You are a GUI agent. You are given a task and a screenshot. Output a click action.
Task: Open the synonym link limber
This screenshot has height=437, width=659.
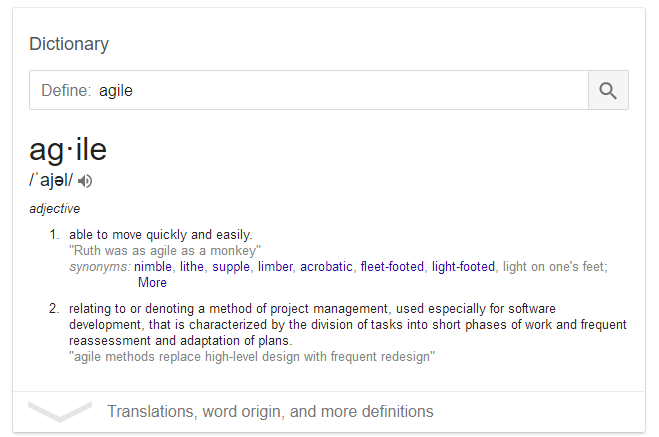[x=275, y=267]
